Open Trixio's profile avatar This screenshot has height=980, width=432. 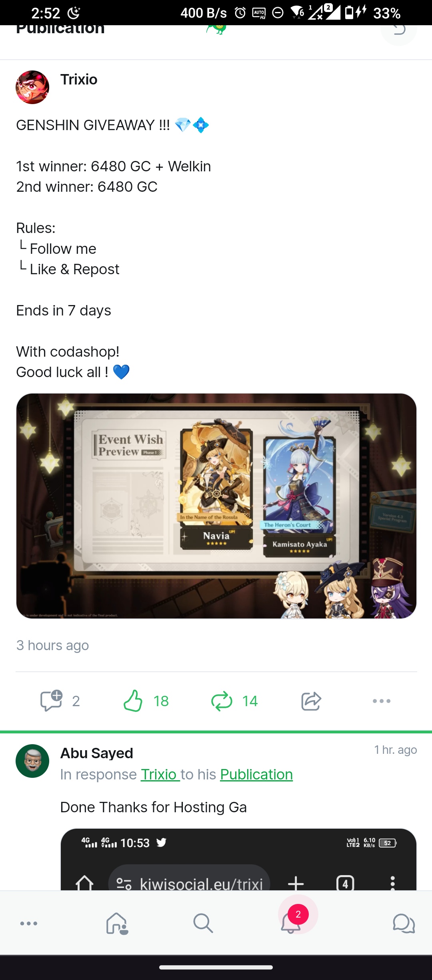point(32,87)
